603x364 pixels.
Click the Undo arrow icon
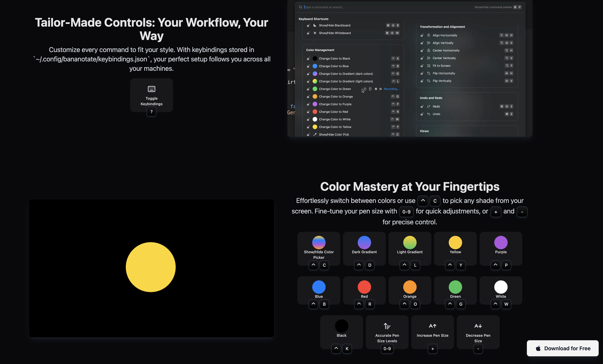[x=428, y=114]
